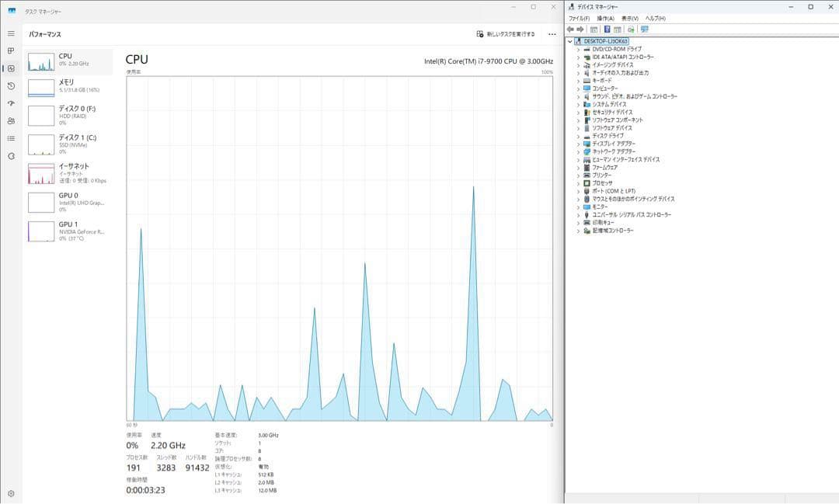Click 新しいタスクを実行する button
This screenshot has height=504, width=839.
[x=506, y=34]
